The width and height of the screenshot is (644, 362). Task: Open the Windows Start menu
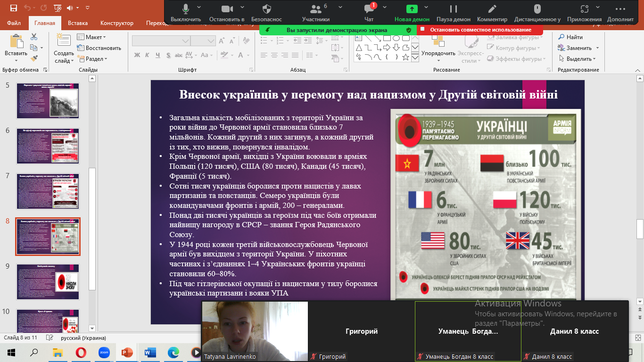11,352
